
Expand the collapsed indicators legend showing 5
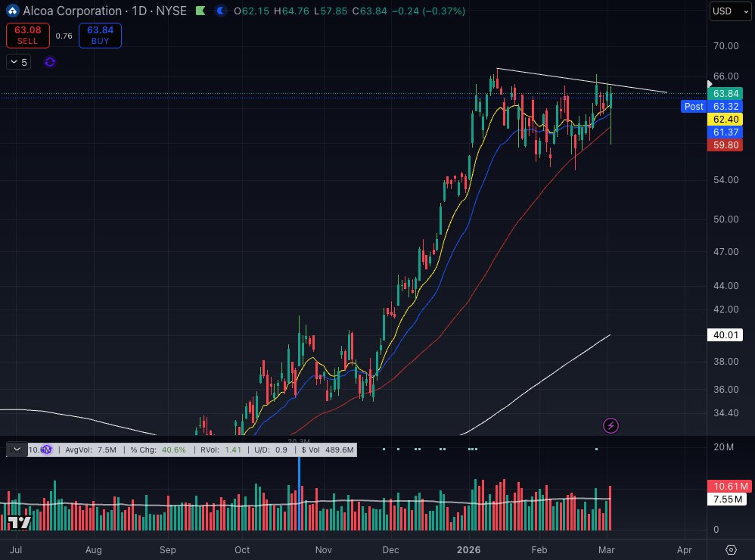19,62
